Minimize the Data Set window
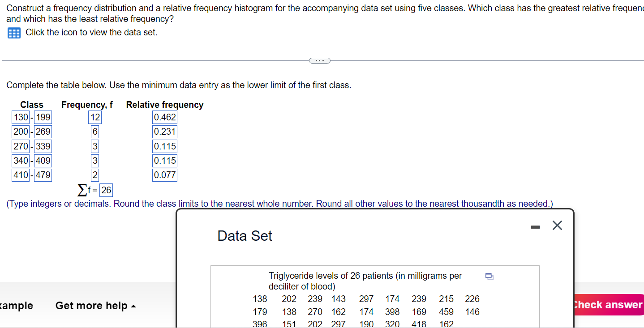Image resolution: width=644 pixels, height=328 pixels. 535,227
